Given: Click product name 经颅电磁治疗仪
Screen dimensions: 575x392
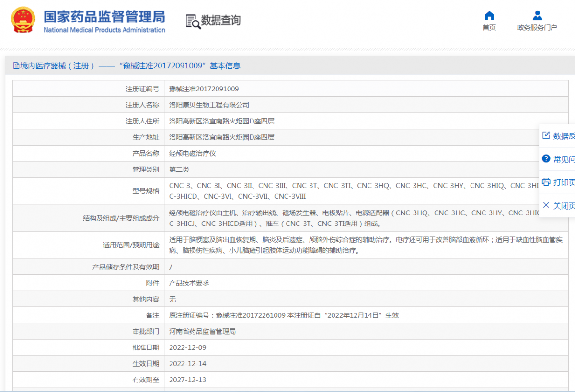Looking at the screenshot, I should click(x=193, y=153).
